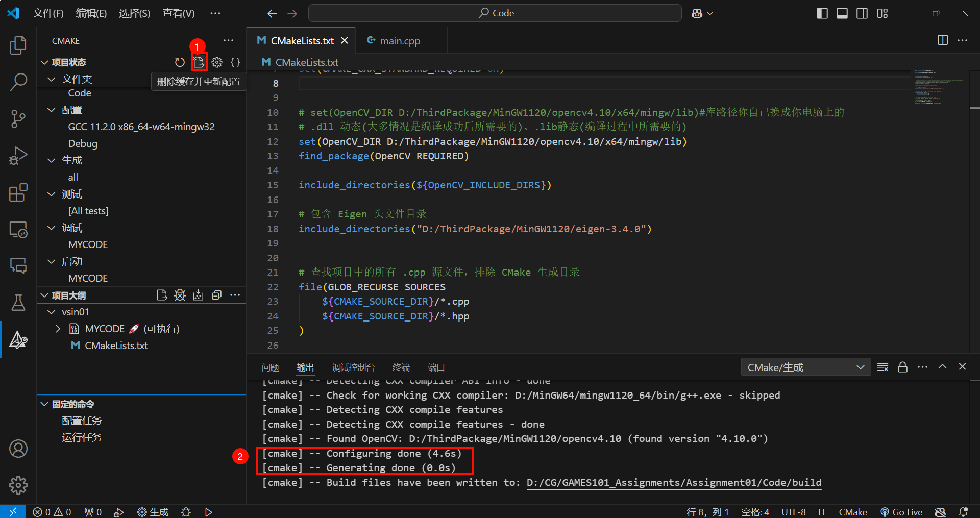Image resolution: width=980 pixels, height=518 pixels.
Task: Toggle primary side bar visibility
Action: point(822,13)
